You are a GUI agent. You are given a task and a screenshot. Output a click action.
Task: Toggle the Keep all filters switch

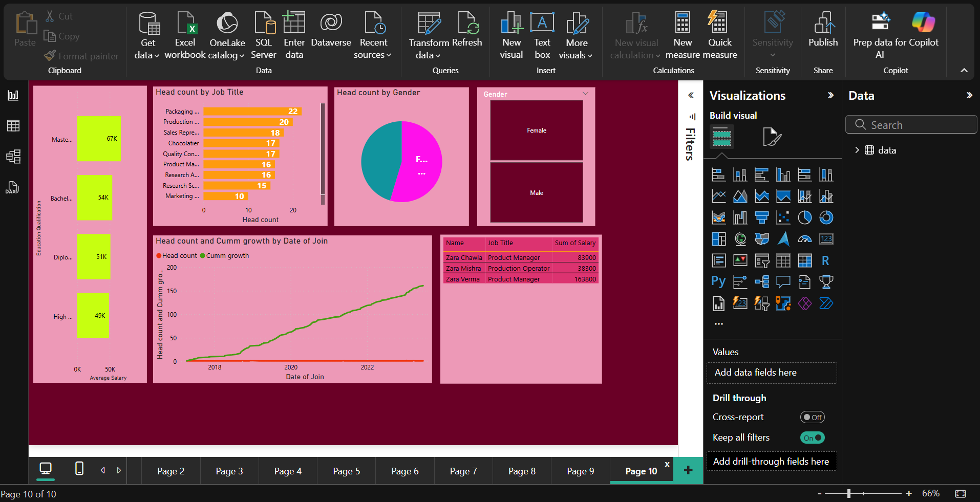pyautogui.click(x=812, y=438)
